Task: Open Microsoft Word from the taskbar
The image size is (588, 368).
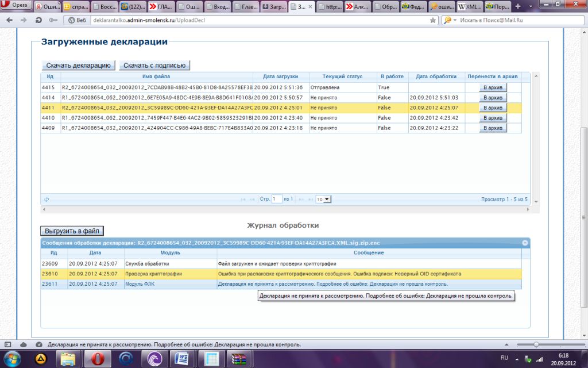Action: tap(181, 359)
